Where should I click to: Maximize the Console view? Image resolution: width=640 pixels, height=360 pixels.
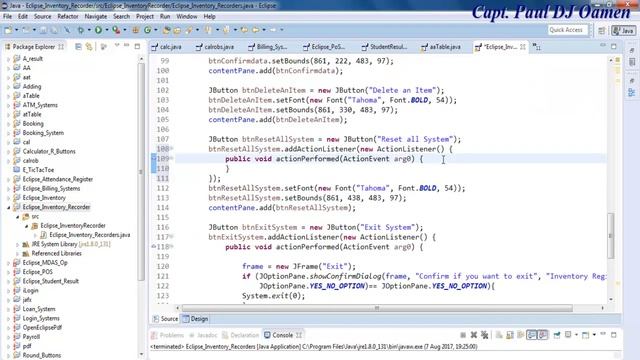coord(613,335)
